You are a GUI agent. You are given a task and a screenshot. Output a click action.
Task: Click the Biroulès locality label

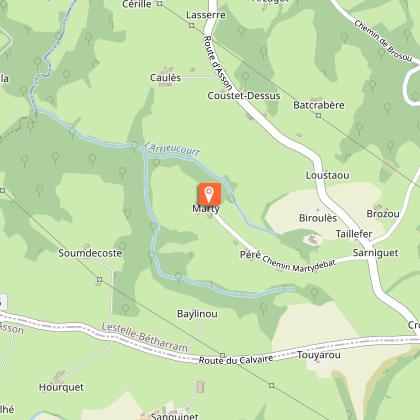[318, 218]
